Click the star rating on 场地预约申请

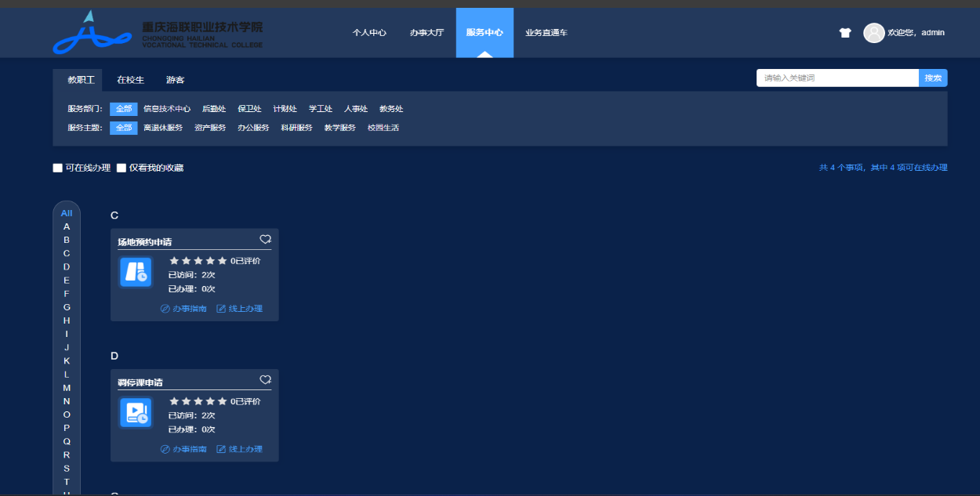pos(198,261)
